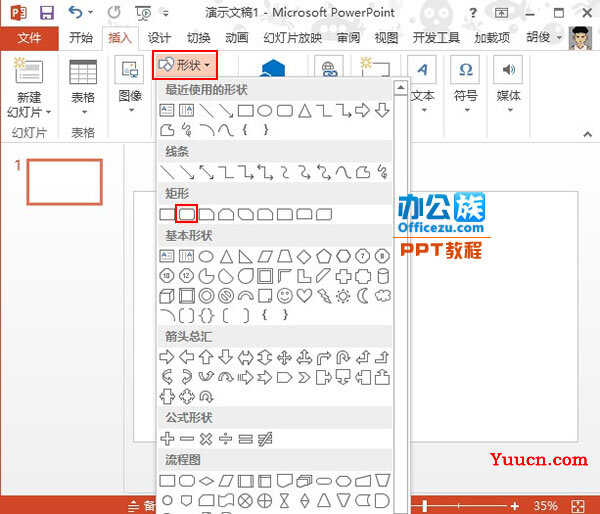Select slide 1 thumbnail

(64, 182)
